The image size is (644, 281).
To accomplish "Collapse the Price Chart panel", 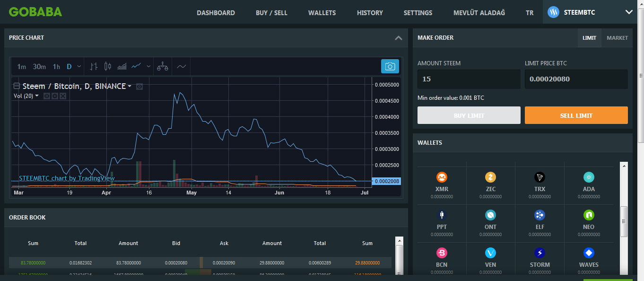I will (398, 38).
